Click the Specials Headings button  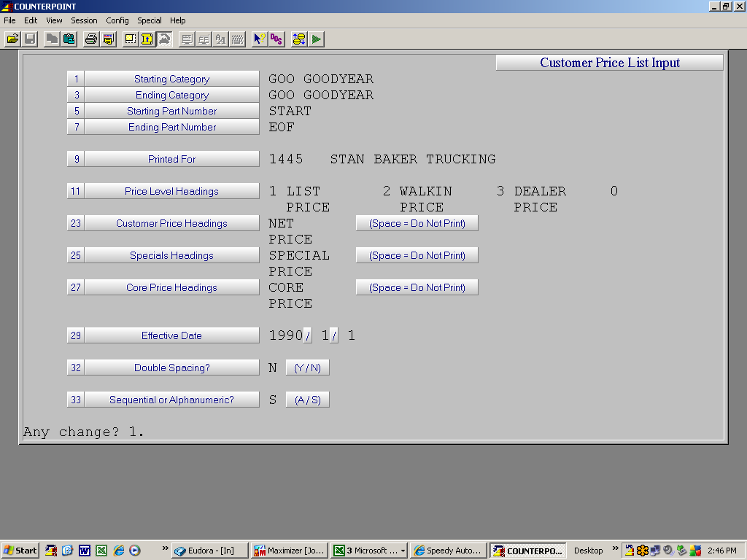(172, 255)
